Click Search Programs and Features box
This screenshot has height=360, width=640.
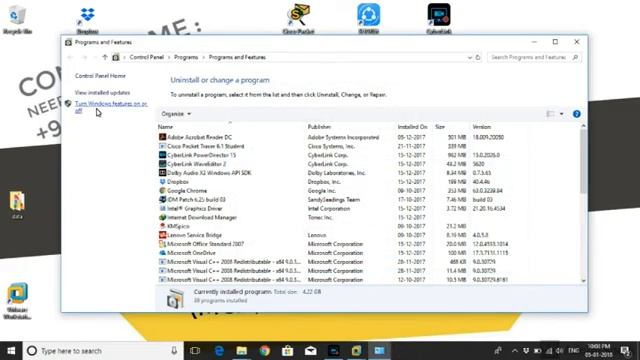(534, 58)
